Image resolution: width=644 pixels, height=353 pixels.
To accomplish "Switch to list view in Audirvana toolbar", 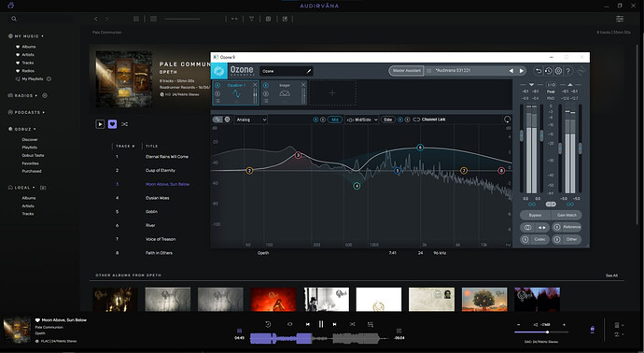I will [x=154, y=19].
